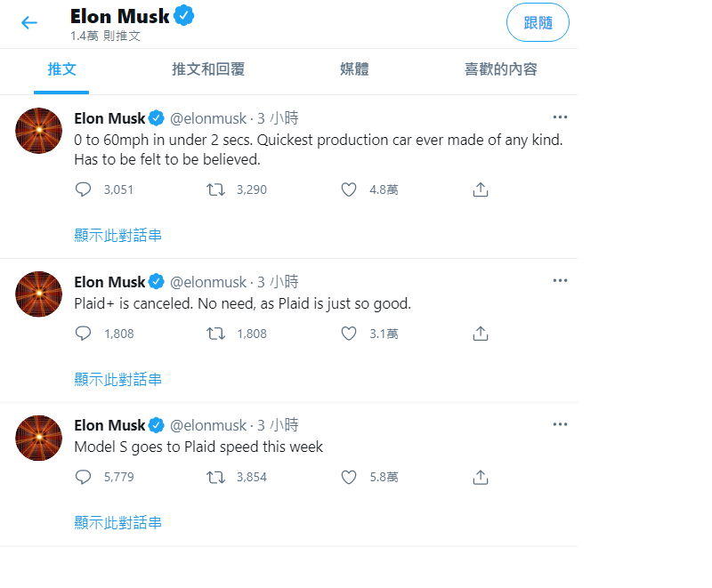The height and width of the screenshot is (588, 712).
Task: Click the 跟隨 follow button
Action: [538, 23]
